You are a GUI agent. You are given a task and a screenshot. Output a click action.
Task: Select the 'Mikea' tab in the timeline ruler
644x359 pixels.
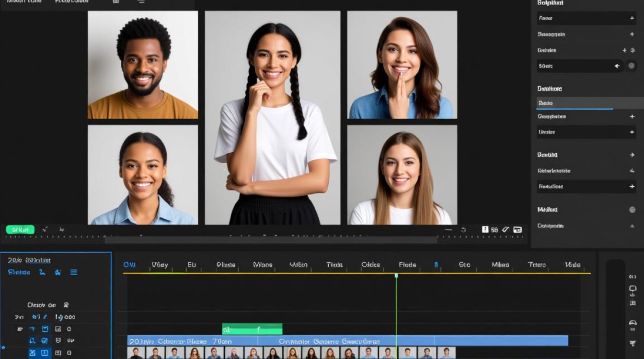pyautogui.click(x=500, y=265)
